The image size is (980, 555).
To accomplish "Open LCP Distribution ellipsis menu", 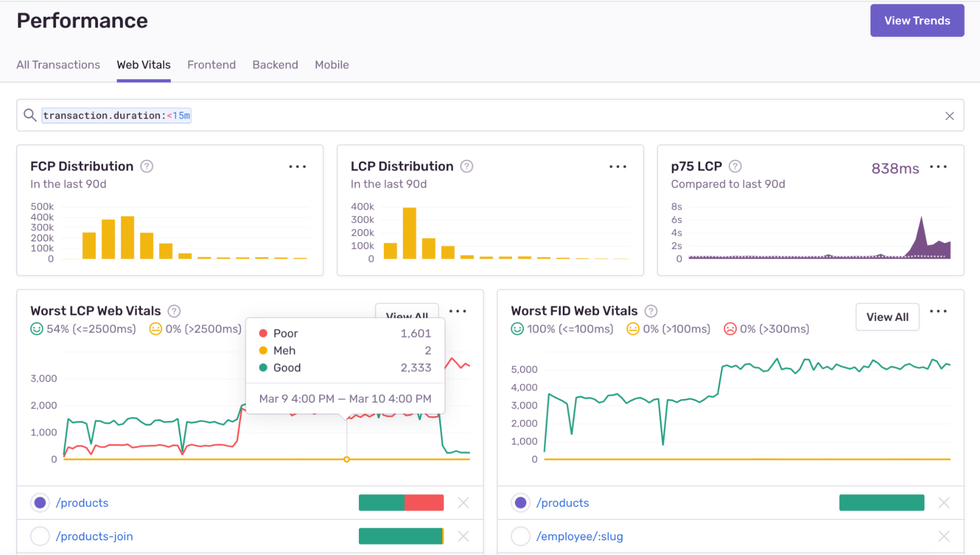I will [618, 167].
